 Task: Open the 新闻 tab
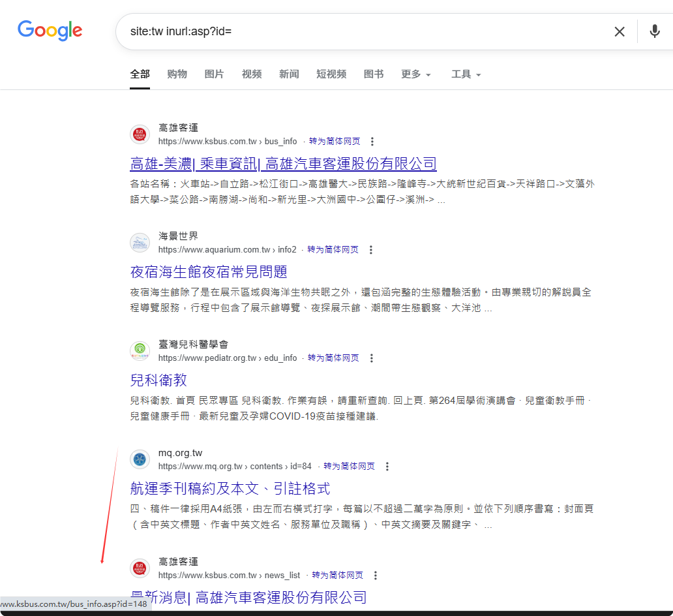(x=290, y=74)
